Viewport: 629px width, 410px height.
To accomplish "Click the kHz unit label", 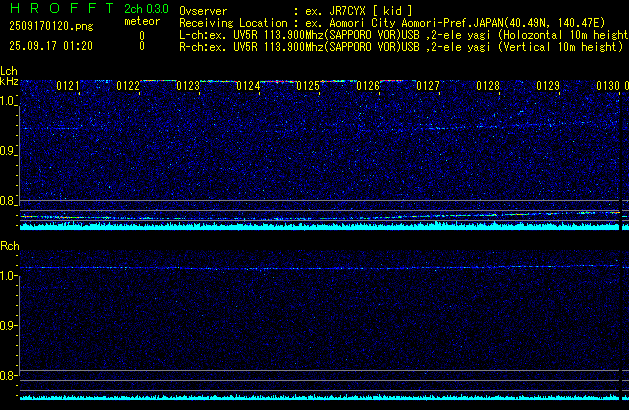I will 9,81.
